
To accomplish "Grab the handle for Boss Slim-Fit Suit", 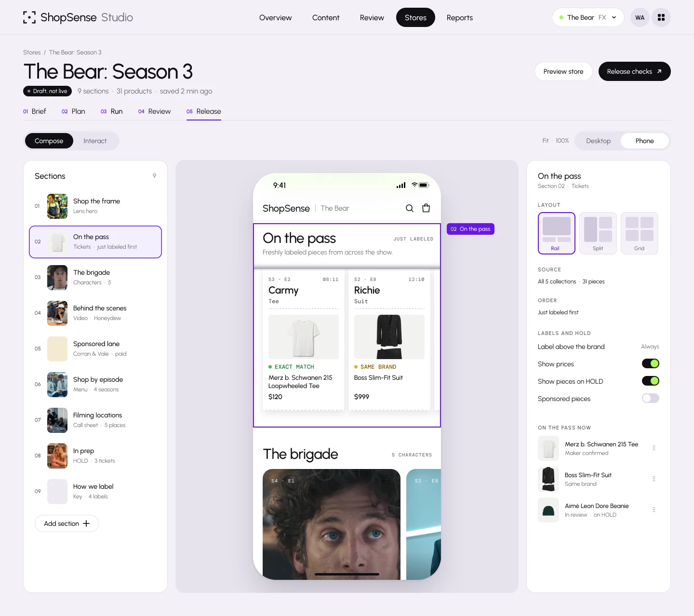I will [x=654, y=479].
